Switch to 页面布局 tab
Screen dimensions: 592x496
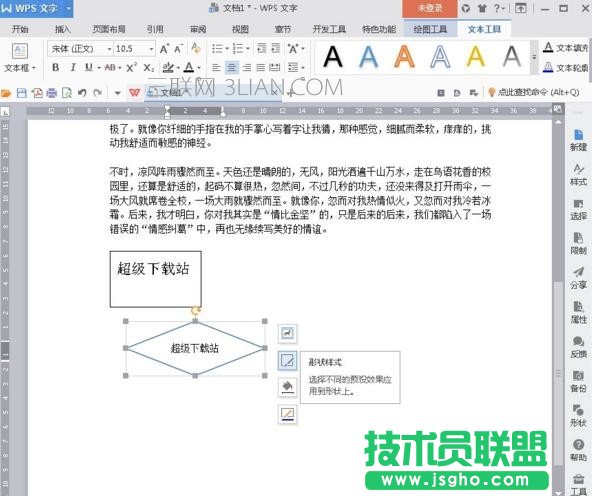pos(109,29)
